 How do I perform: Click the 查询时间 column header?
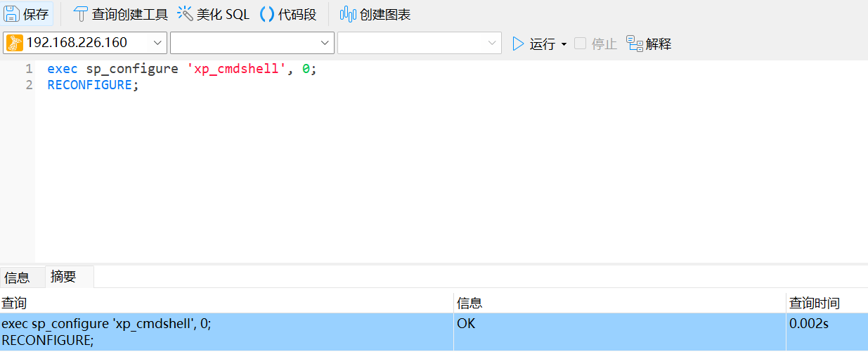pyautogui.click(x=814, y=303)
